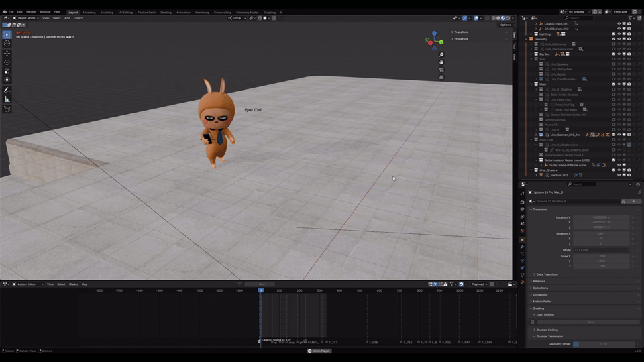Toggle Main collection exclude checkbox

coord(614,84)
